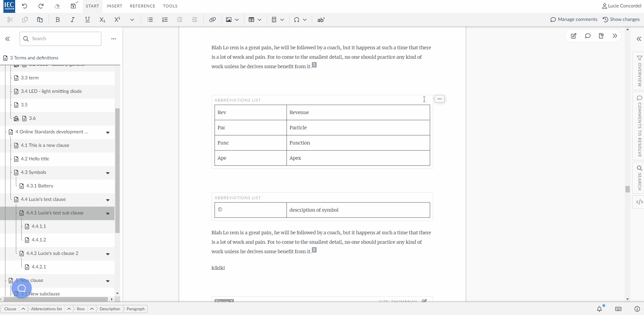
Task: Click the add comment floating icon
Action: 588,36
